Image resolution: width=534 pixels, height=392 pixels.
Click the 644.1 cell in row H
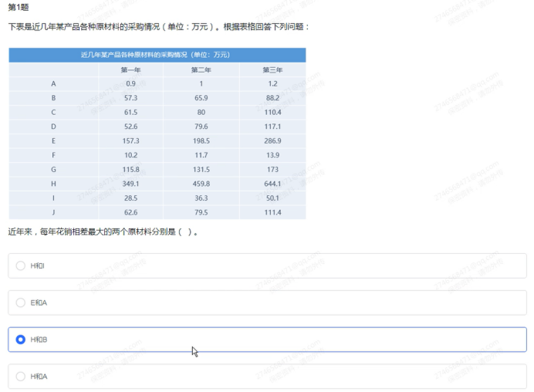point(272,184)
